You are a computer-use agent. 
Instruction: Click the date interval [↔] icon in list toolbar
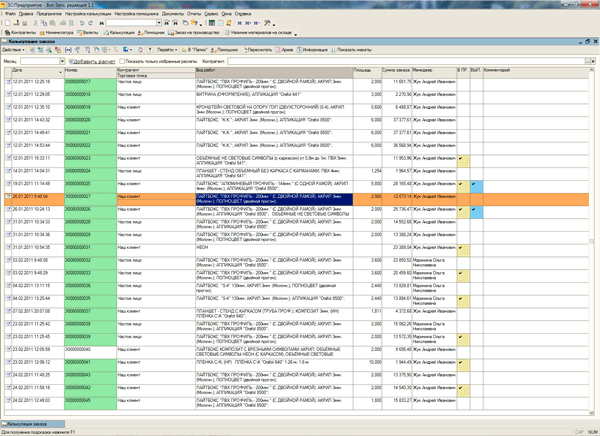(x=68, y=50)
